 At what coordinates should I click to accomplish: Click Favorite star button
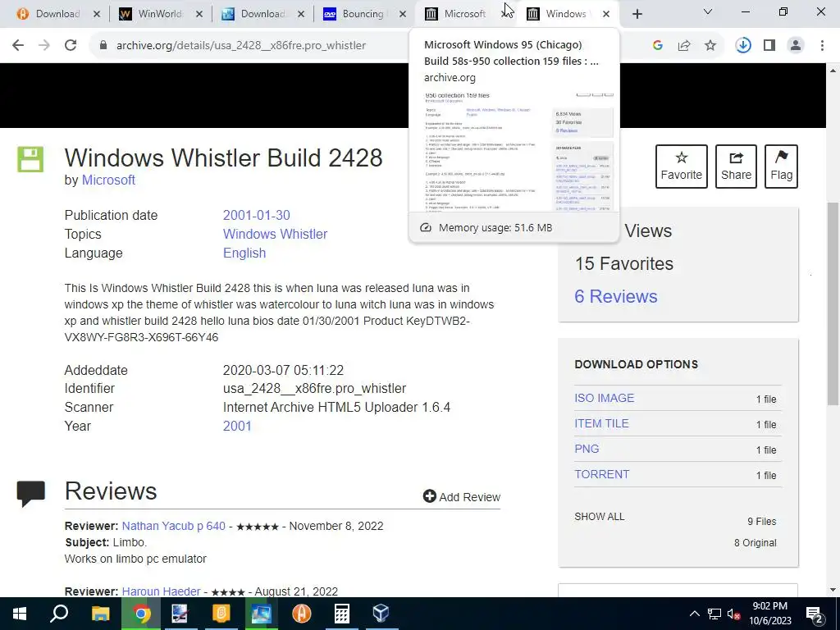tap(682, 166)
